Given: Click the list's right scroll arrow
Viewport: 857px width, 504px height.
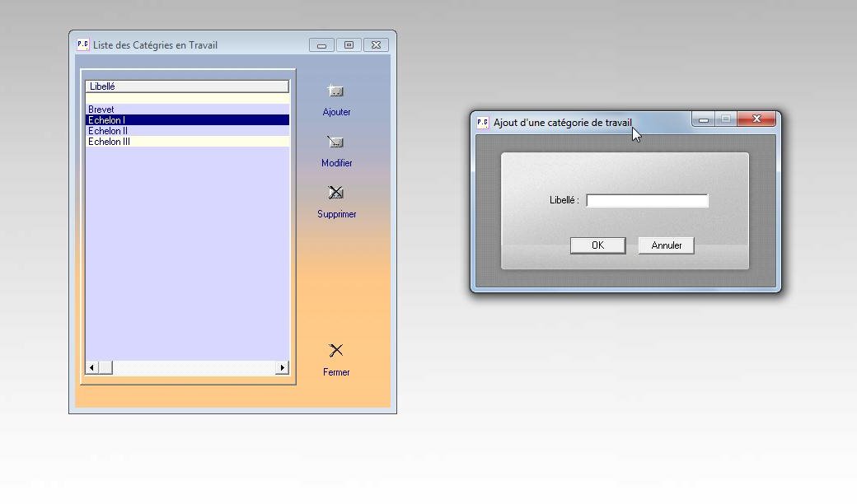Looking at the screenshot, I should (x=283, y=367).
